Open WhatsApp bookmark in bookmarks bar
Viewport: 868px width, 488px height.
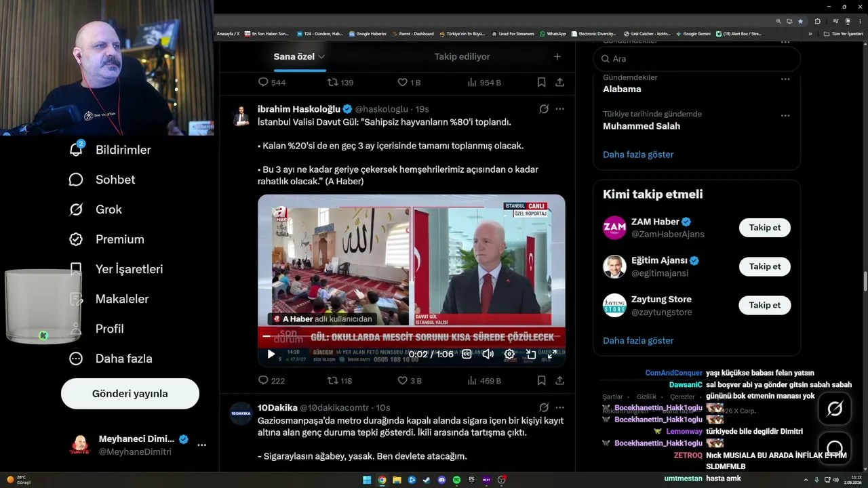coord(553,34)
